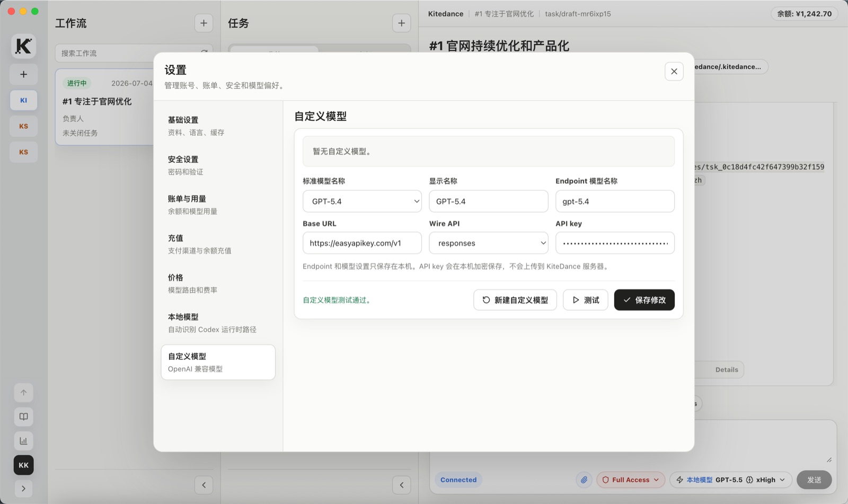The image size is (848, 504).
Task: Refresh the workflow search list
Action: (x=204, y=52)
